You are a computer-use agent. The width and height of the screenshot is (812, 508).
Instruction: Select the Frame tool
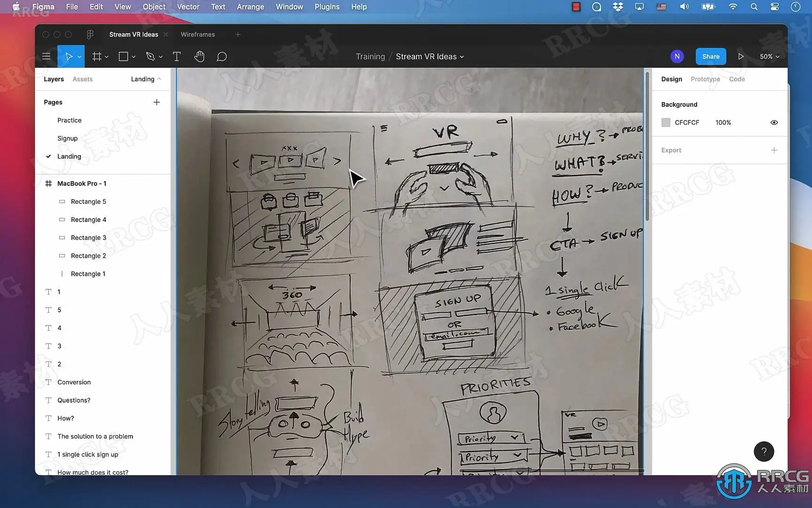(97, 56)
